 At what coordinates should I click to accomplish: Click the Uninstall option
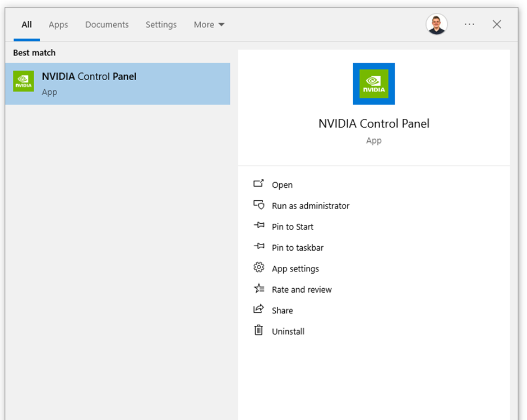[x=288, y=330]
